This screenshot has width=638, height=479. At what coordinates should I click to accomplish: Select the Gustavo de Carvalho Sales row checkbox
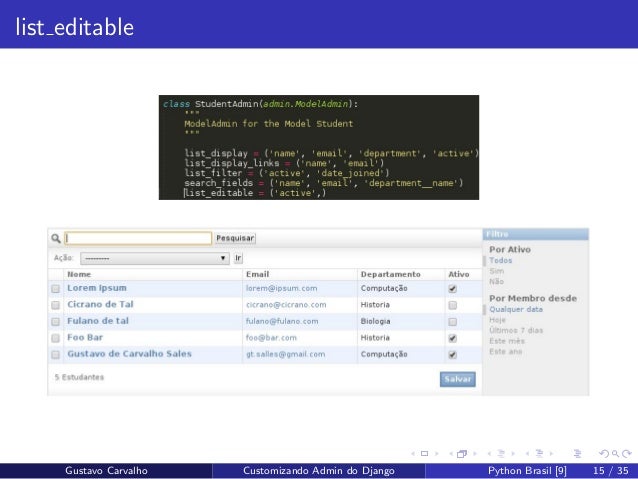click(56, 355)
